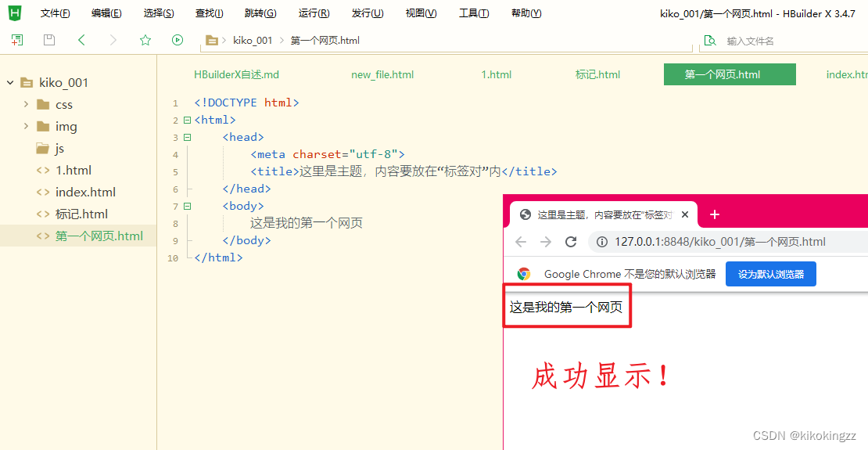This screenshot has width=868, height=450.
Task: Open the 发行(U) menu
Action: coord(368,13)
